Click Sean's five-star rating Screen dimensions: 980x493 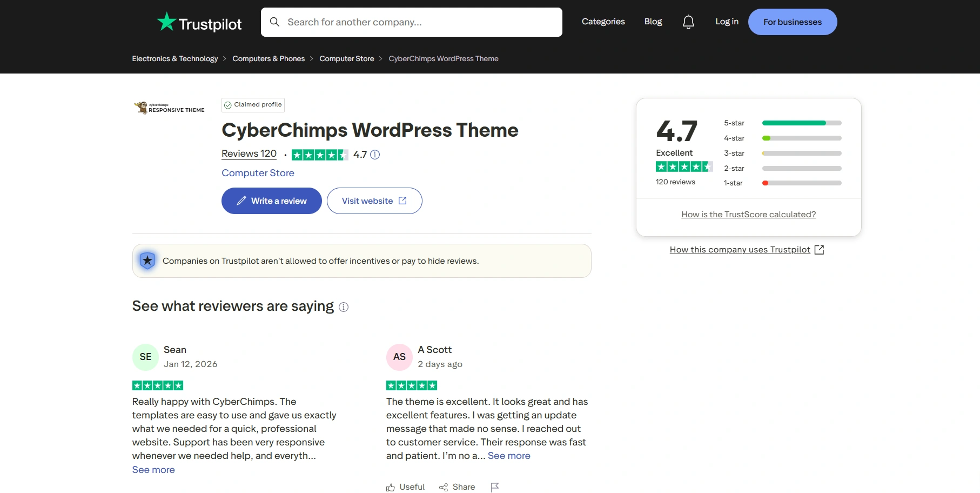point(158,385)
